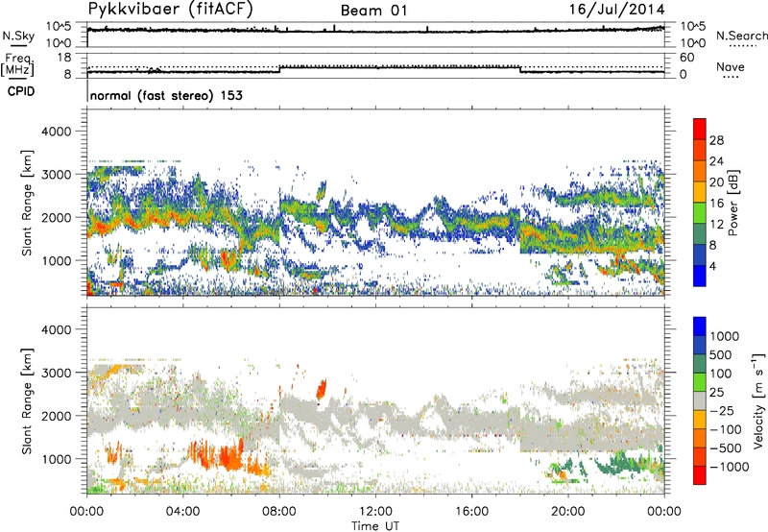Screen dimensions: 768x532
Task: Click the yellow-orange 16-20 dB power swatch
Action: (700, 191)
